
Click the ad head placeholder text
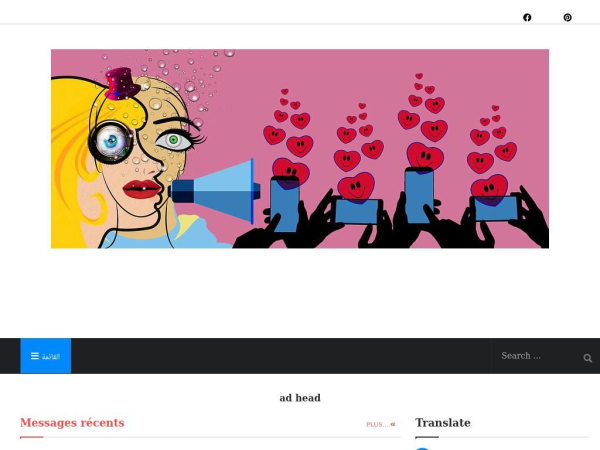point(300,398)
